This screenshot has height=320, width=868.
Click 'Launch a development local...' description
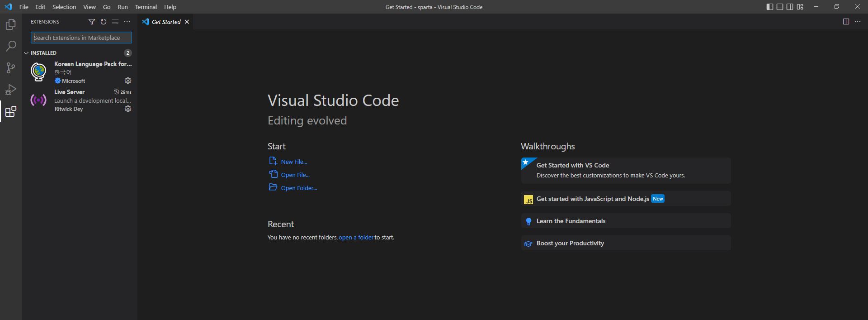click(x=93, y=100)
